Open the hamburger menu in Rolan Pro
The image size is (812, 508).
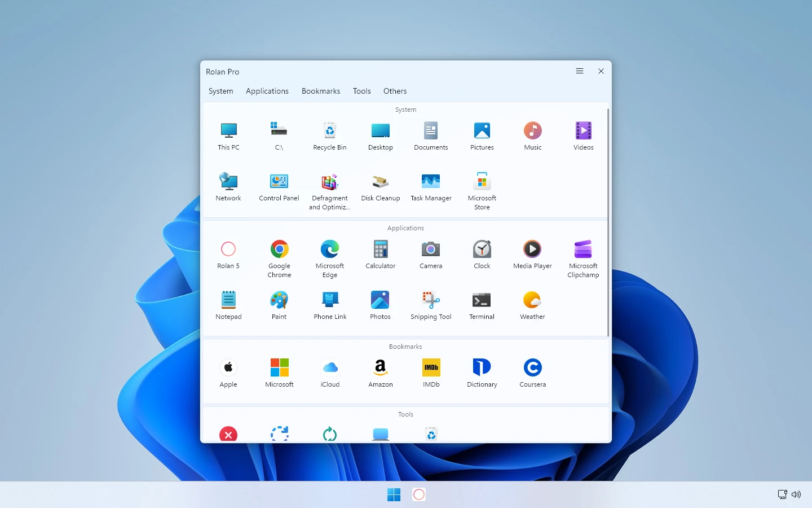point(579,71)
